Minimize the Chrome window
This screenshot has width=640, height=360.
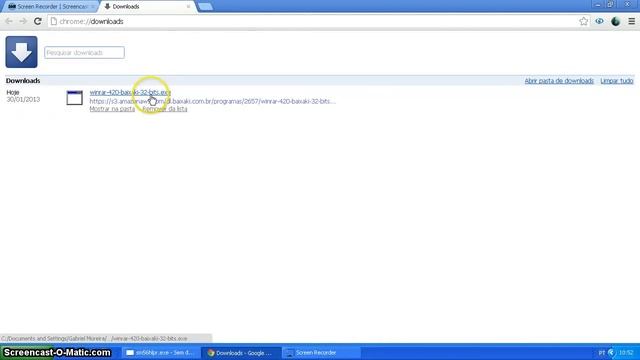[x=598, y=4]
